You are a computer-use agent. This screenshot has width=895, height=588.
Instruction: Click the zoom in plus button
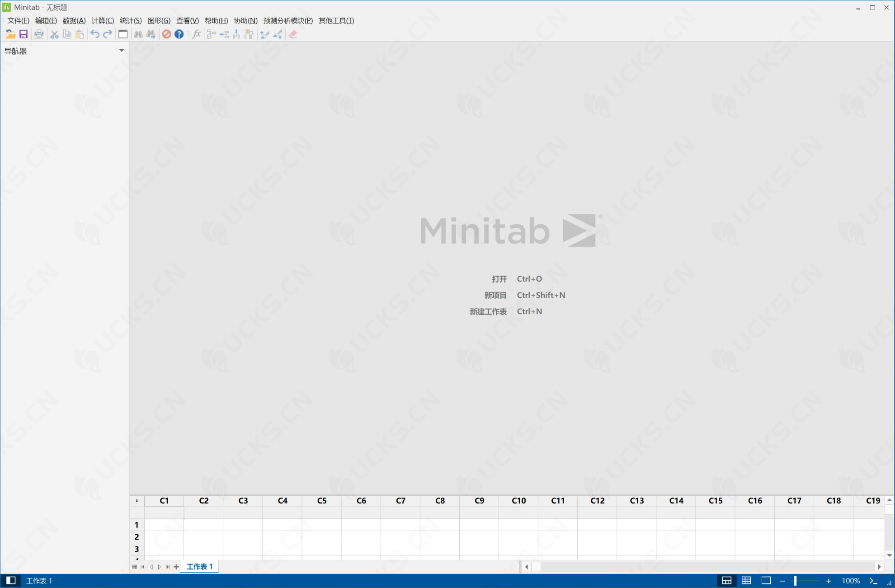click(x=829, y=581)
